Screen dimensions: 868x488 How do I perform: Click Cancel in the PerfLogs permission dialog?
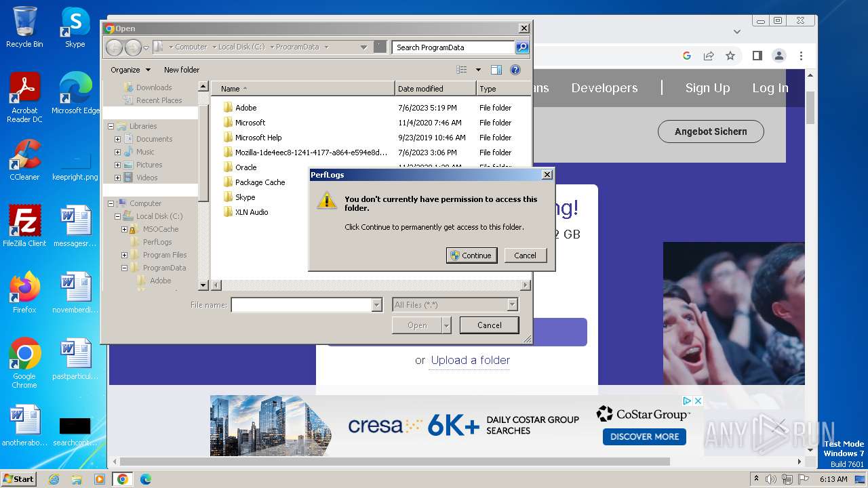coord(525,256)
